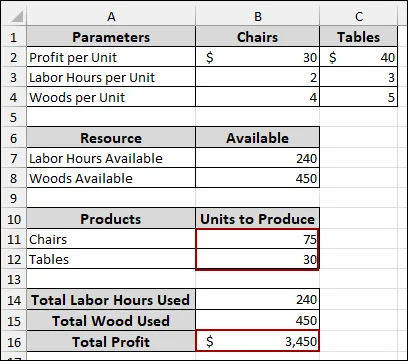The height and width of the screenshot is (361, 408).
Task: Select Tables woods per unit cell with 5
Action: [359, 97]
